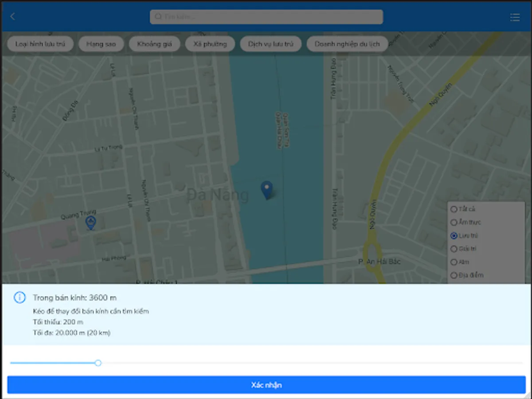Click the Tối đa: 20.000 m text
The width and height of the screenshot is (532, 399).
(71, 332)
